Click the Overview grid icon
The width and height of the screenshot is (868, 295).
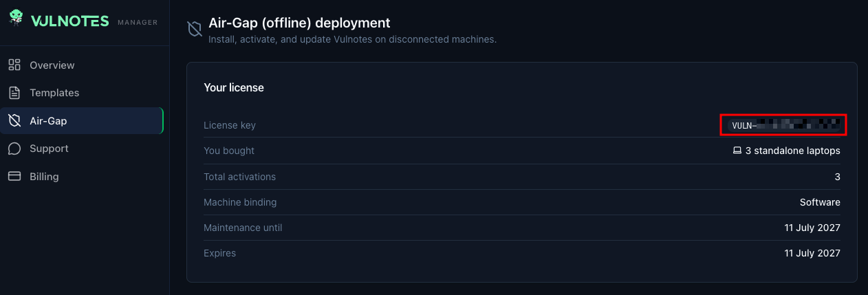point(14,65)
